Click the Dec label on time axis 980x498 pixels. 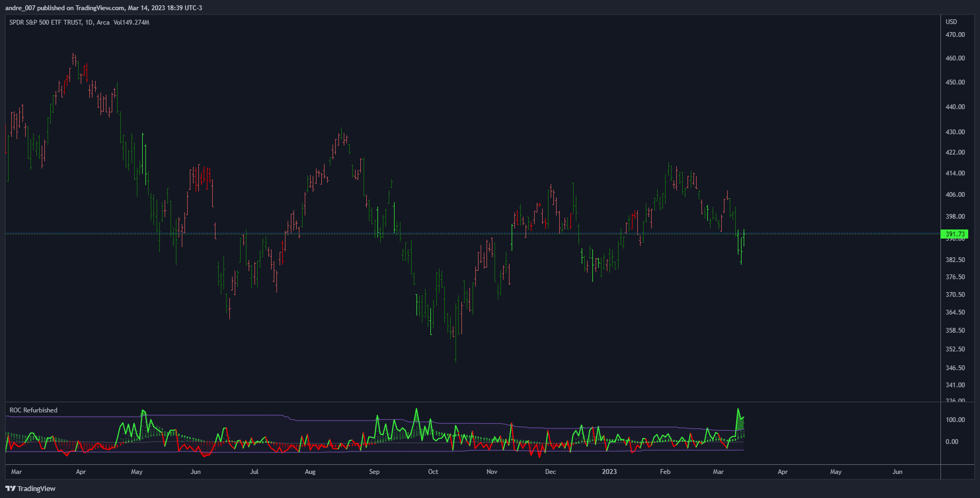pyautogui.click(x=550, y=472)
